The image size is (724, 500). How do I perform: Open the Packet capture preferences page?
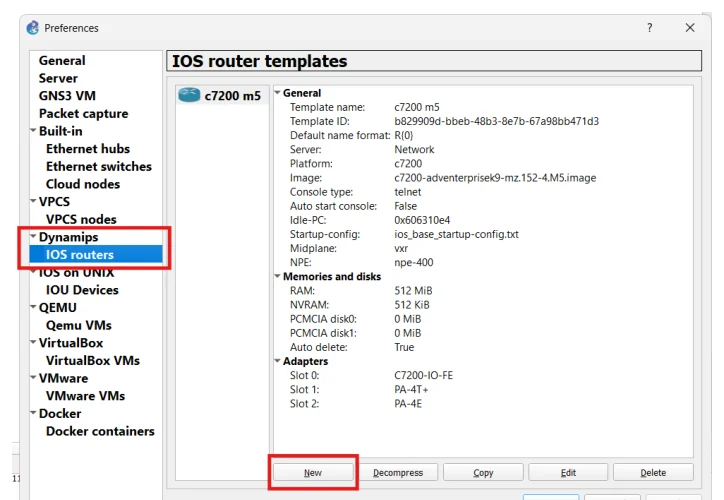[x=84, y=114]
